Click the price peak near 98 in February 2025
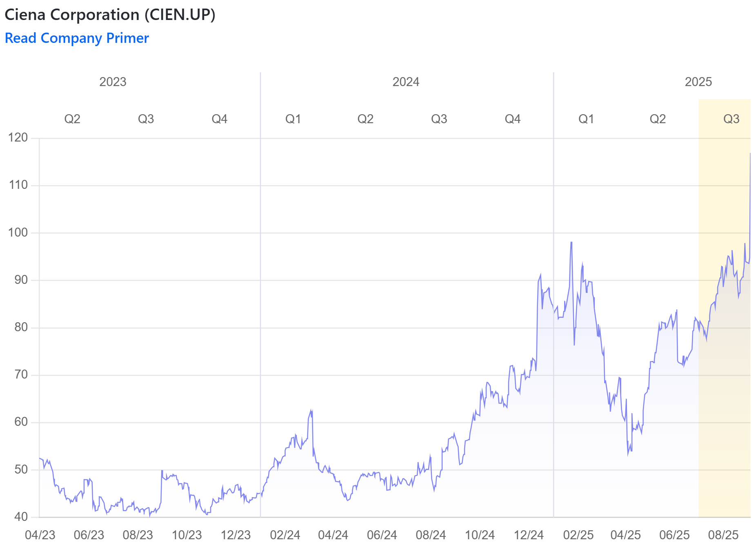Viewport: 756px width, 547px height. pos(571,242)
